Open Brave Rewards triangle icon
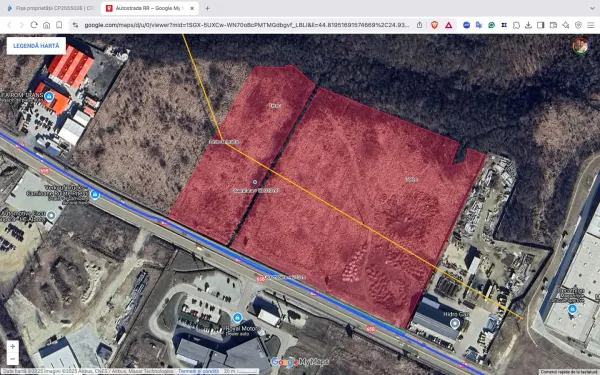 [449, 25]
